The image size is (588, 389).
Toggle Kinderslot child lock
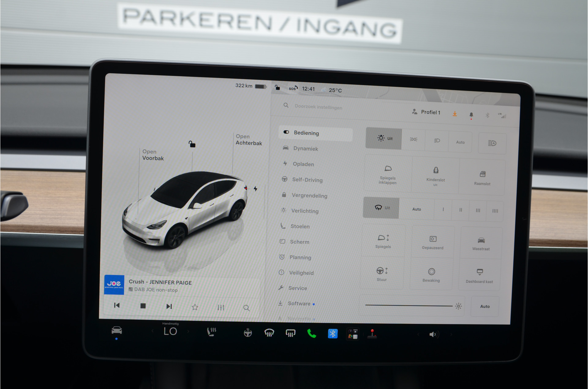pos(435,176)
